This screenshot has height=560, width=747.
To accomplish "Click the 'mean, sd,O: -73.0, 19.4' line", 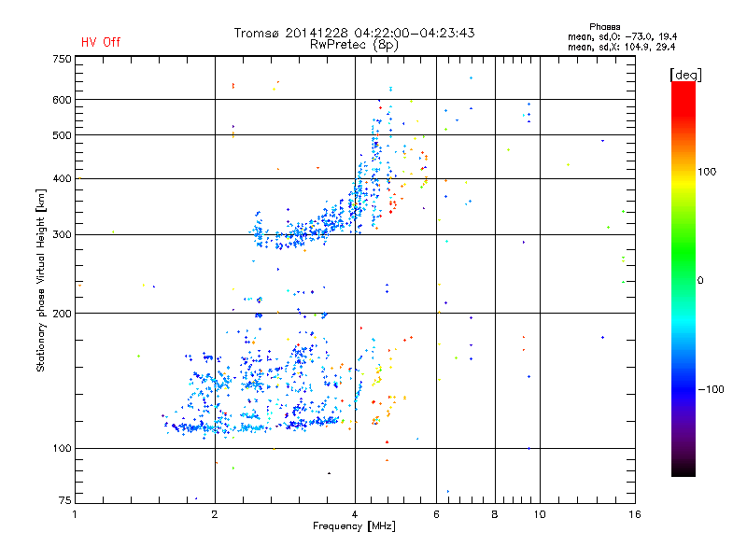I will coord(622,36).
